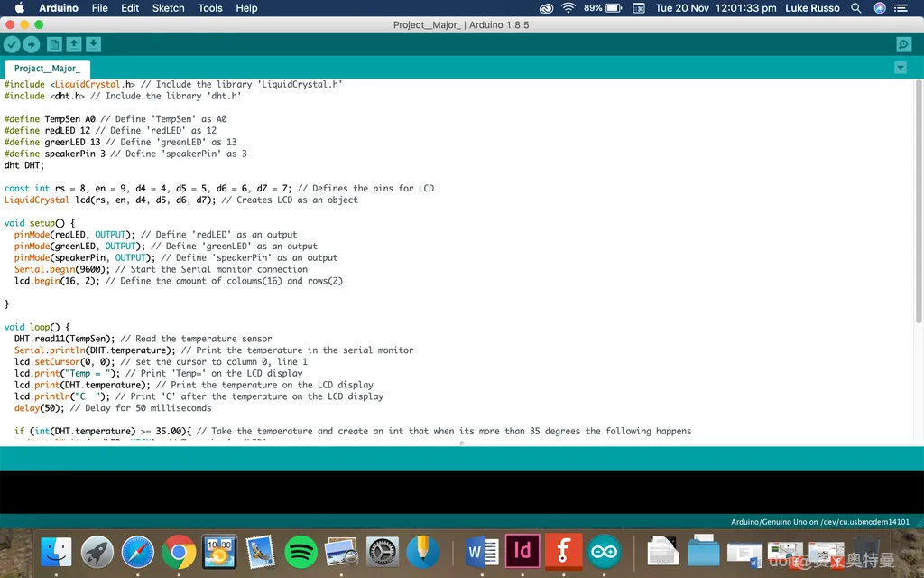Open Google Chrome from the Dock
This screenshot has width=924, height=578.
[x=179, y=552]
